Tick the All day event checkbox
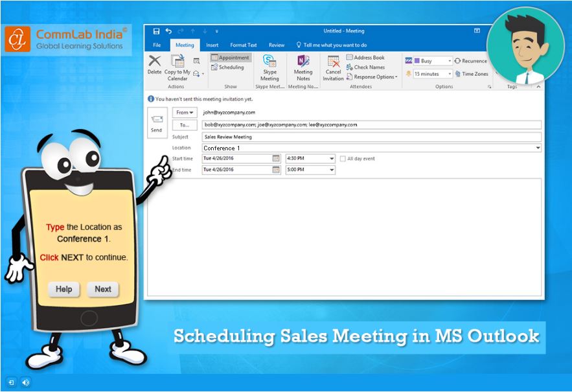The image size is (572, 392). click(343, 158)
